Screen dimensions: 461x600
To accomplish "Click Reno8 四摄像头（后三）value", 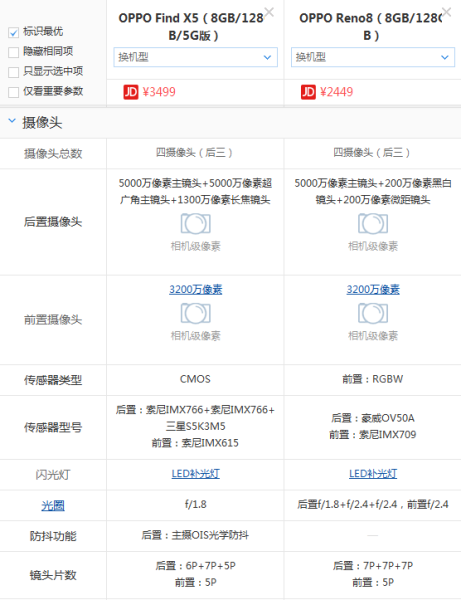I will coord(372,153).
